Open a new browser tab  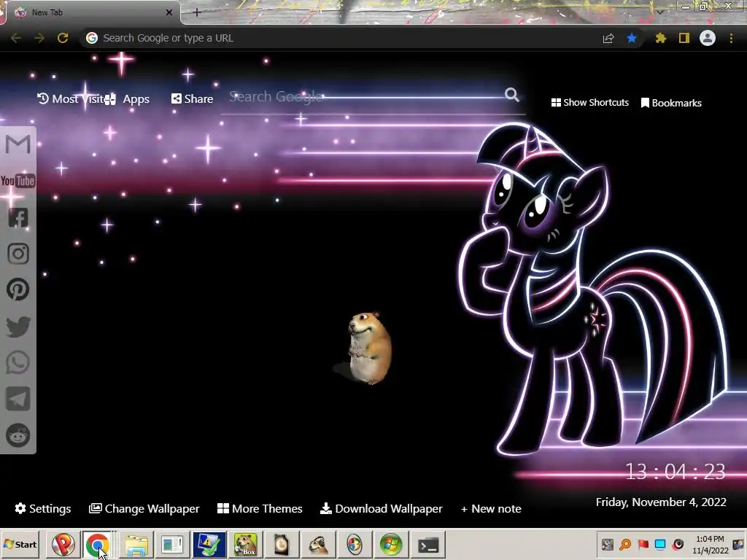(197, 13)
